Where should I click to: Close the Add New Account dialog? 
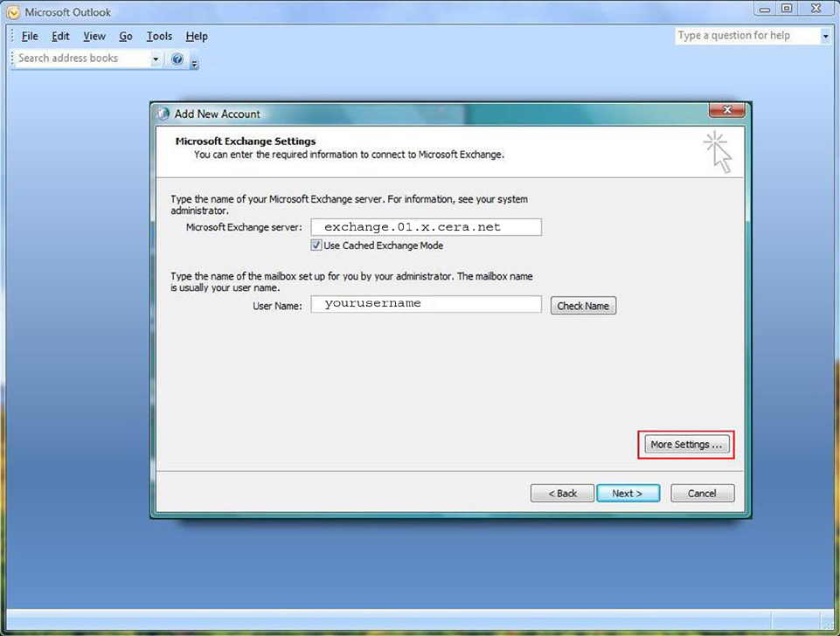coord(727,110)
